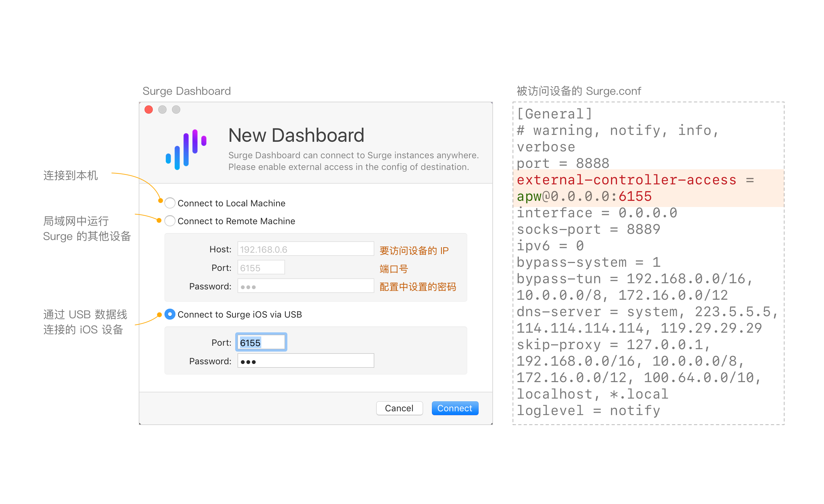
Task: Click the Connect button
Action: tap(455, 408)
